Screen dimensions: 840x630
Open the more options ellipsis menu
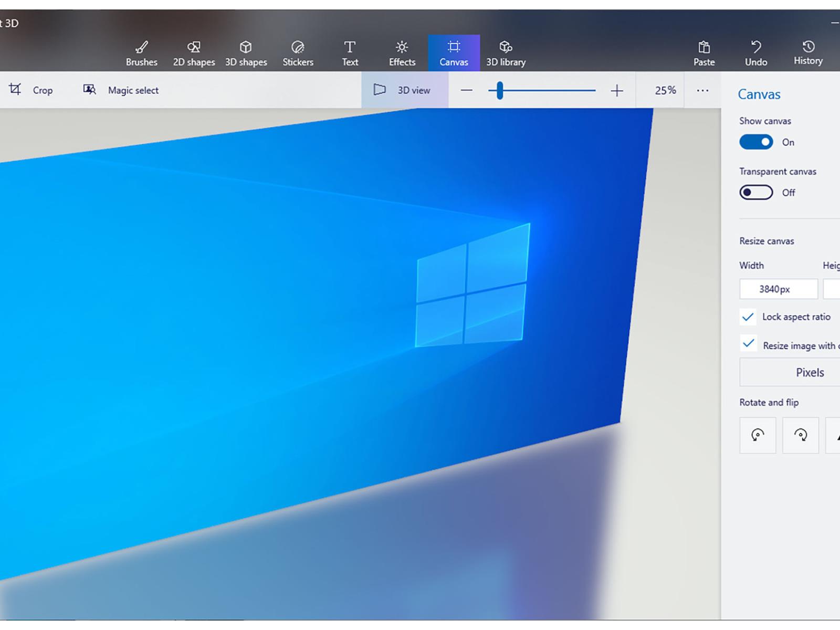click(702, 90)
